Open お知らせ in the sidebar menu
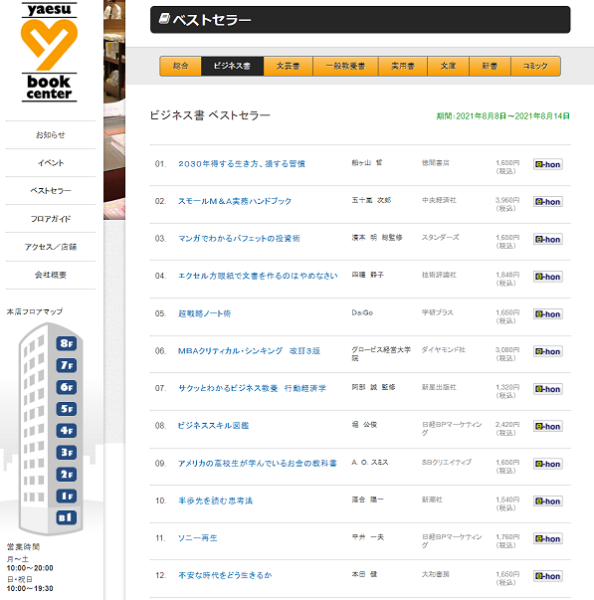 [51, 135]
